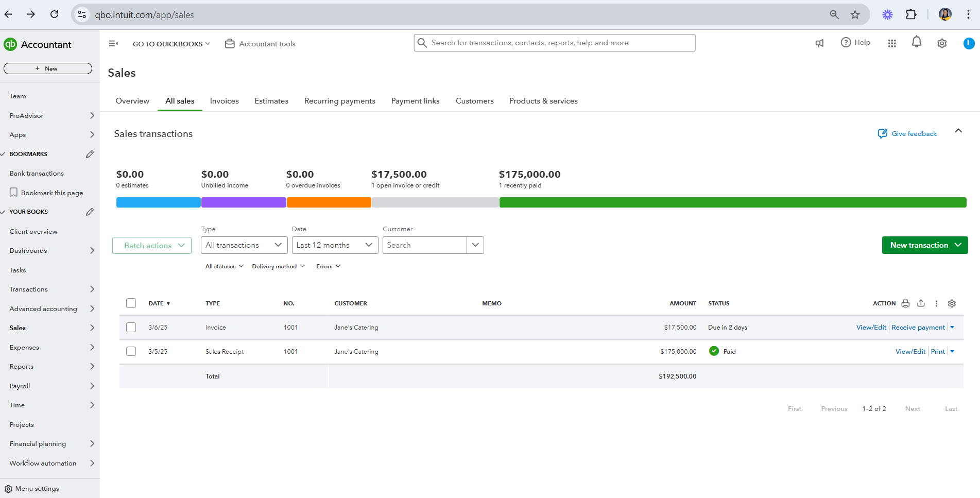Click the Customer search input field
980x498 pixels.
click(x=425, y=245)
